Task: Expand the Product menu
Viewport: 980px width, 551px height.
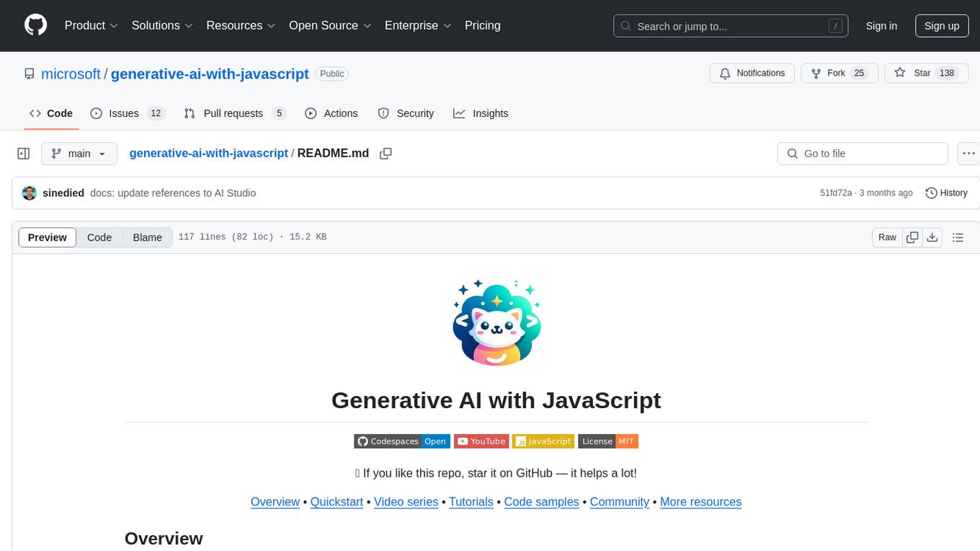Action: [92, 25]
